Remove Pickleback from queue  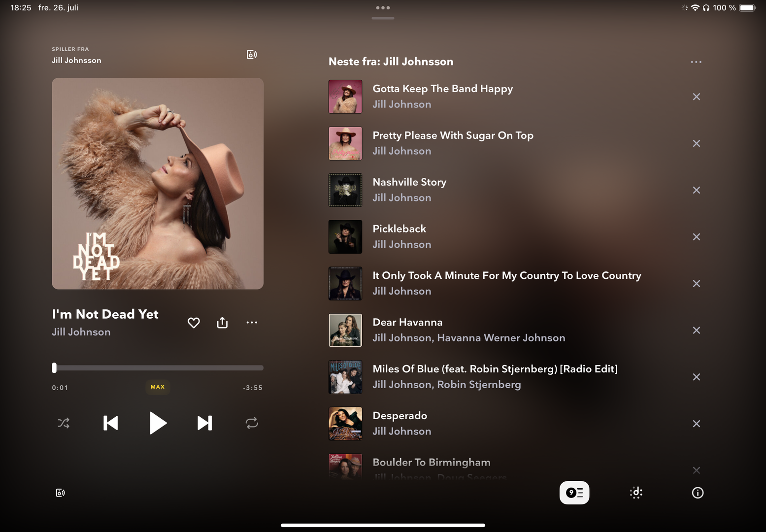tap(697, 237)
